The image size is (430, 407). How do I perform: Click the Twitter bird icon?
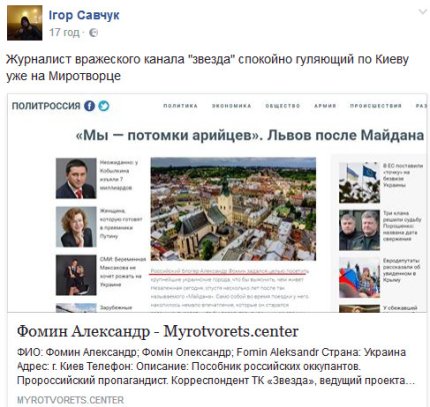104,106
